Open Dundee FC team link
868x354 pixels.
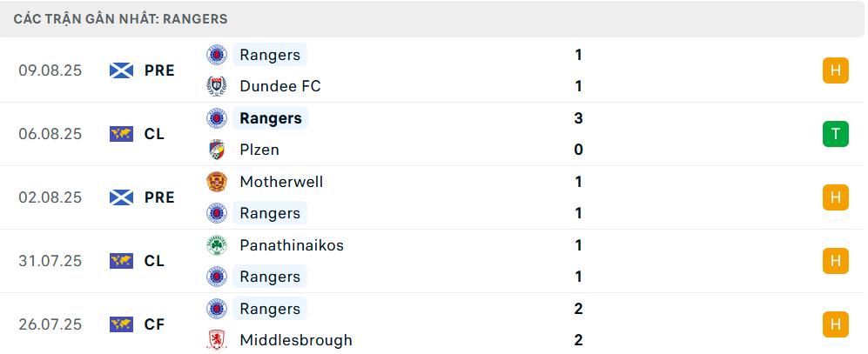click(x=279, y=86)
